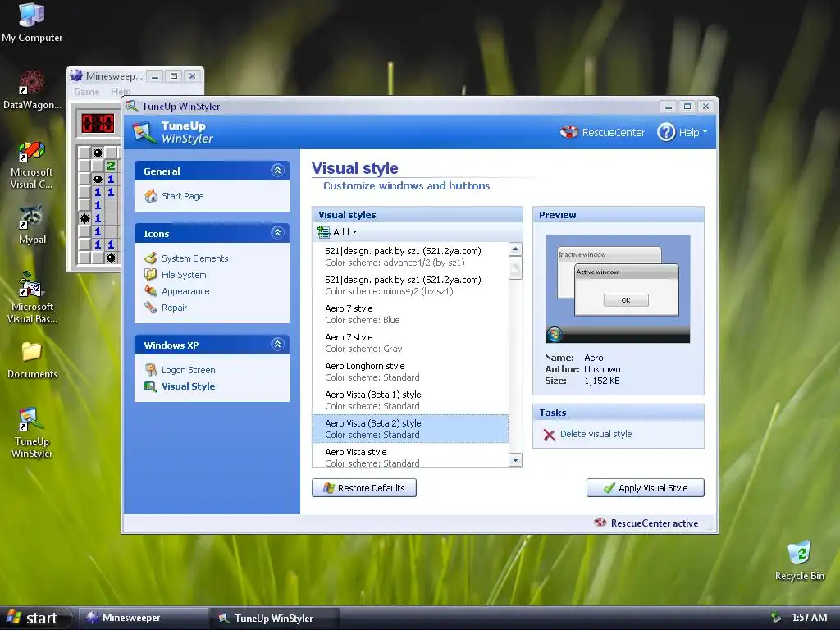The height and width of the screenshot is (630, 840).
Task: Open the Appearance section
Action: pos(185,291)
